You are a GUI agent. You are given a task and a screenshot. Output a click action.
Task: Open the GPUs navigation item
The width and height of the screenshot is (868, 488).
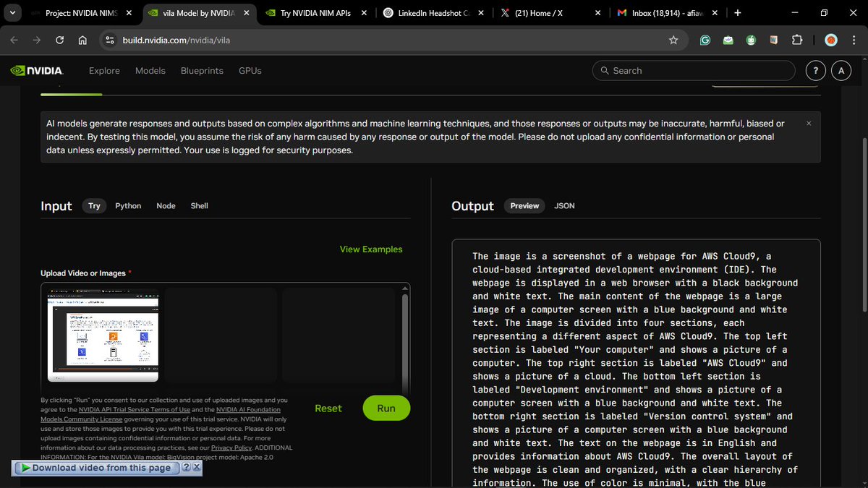(250, 71)
